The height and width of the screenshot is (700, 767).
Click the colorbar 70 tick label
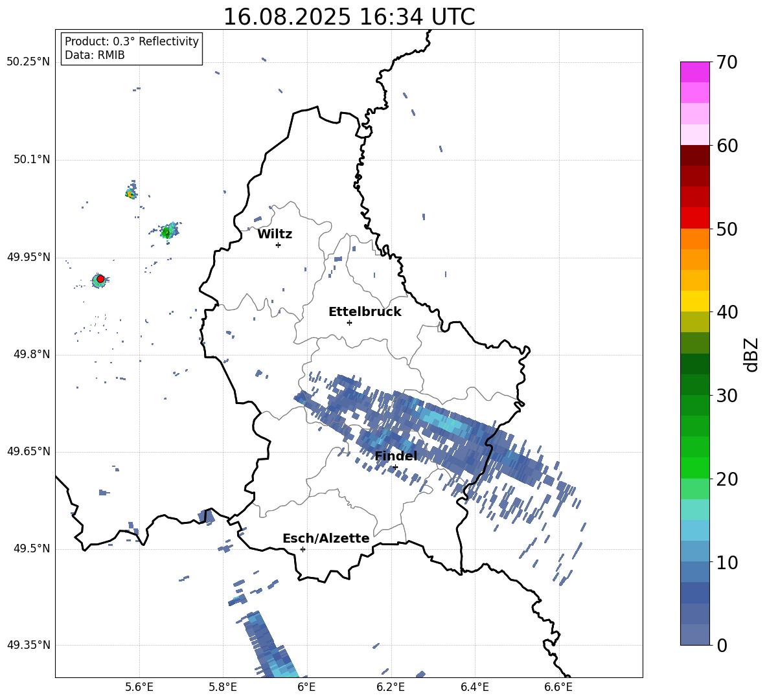point(727,62)
